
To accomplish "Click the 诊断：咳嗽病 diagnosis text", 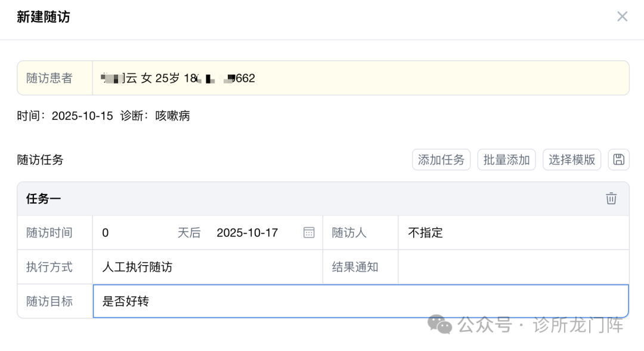I will click(x=155, y=116).
